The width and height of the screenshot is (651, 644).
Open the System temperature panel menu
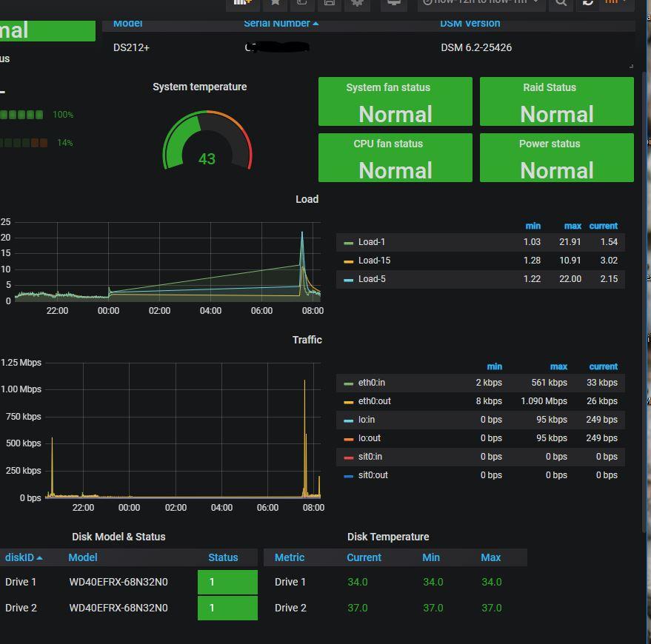point(200,87)
